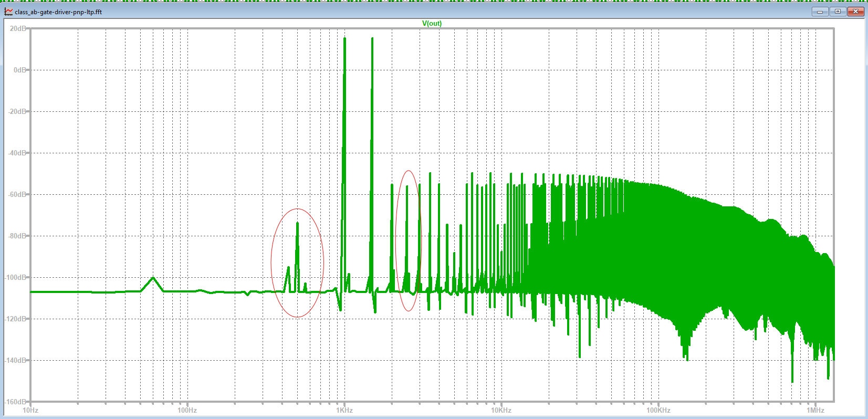Click the 100KHz frequency axis label
868x419 pixels.
pos(658,410)
